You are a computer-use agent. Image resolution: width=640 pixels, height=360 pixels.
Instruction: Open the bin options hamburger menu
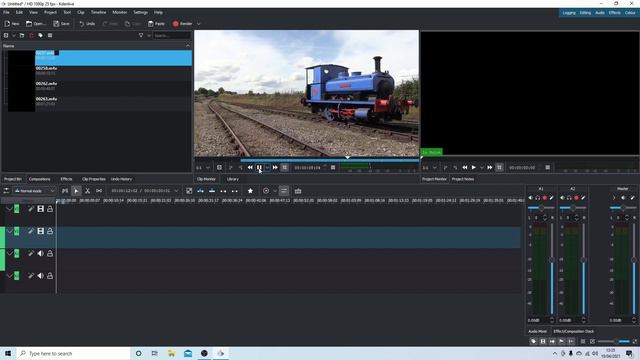(50, 36)
